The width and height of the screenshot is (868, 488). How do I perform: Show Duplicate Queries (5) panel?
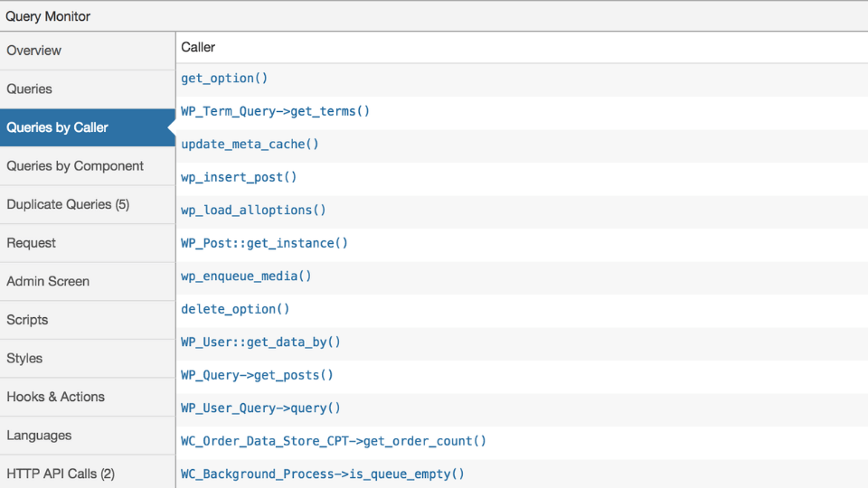point(88,205)
